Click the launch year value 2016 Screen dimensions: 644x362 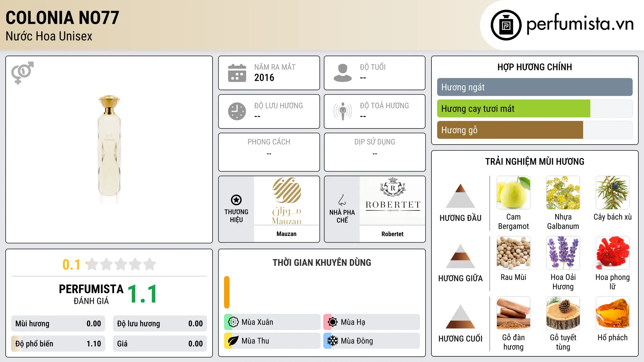click(264, 78)
